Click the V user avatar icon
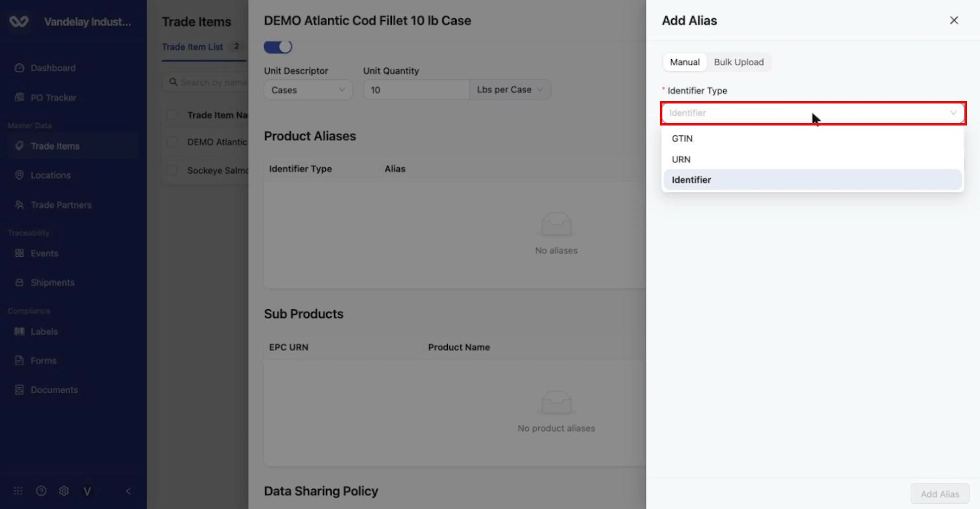This screenshot has width=980, height=509. click(x=87, y=491)
